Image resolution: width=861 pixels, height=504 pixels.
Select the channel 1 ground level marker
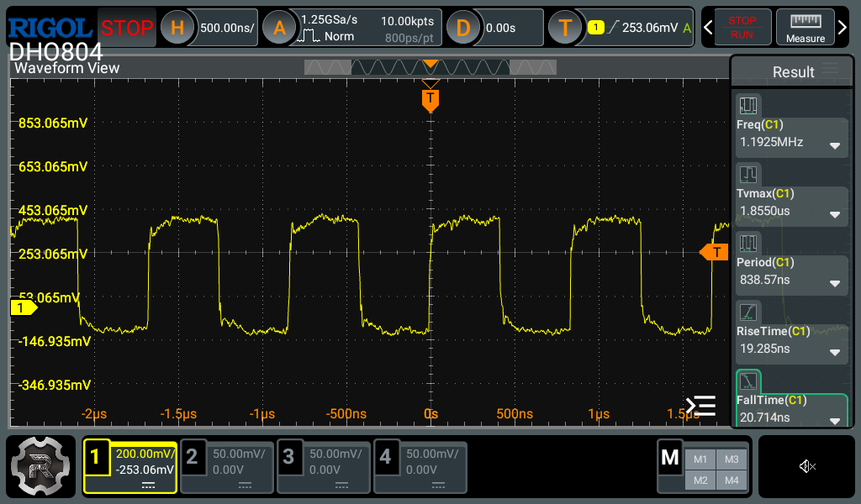tap(23, 308)
